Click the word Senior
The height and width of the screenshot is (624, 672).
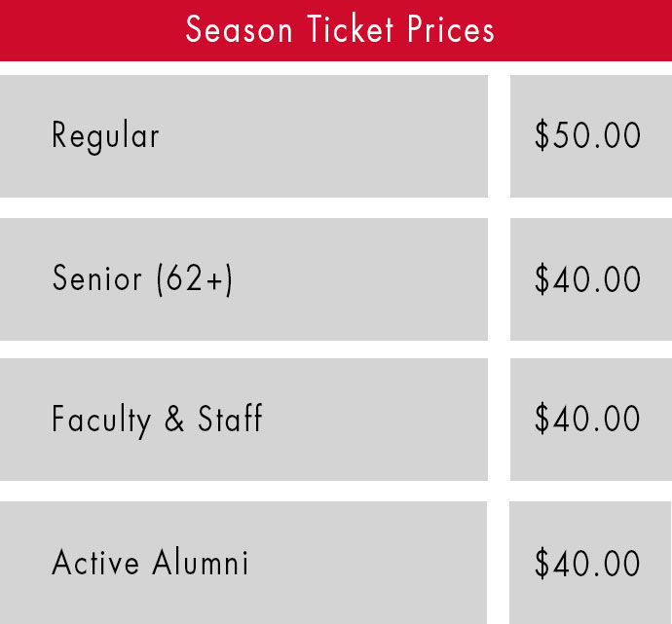tap(96, 278)
